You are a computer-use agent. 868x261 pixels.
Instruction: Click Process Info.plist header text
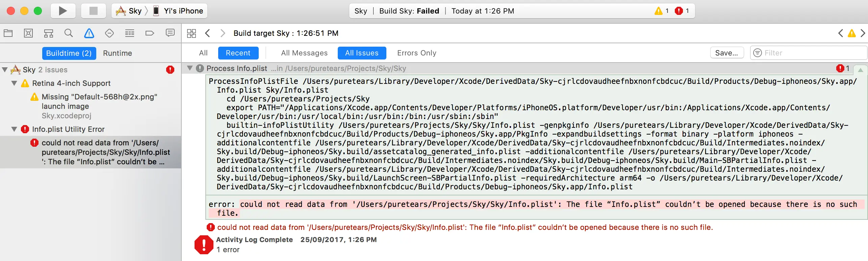pyautogui.click(x=237, y=68)
